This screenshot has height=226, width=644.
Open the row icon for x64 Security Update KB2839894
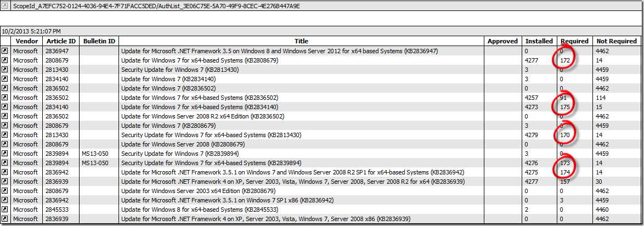click(5, 163)
